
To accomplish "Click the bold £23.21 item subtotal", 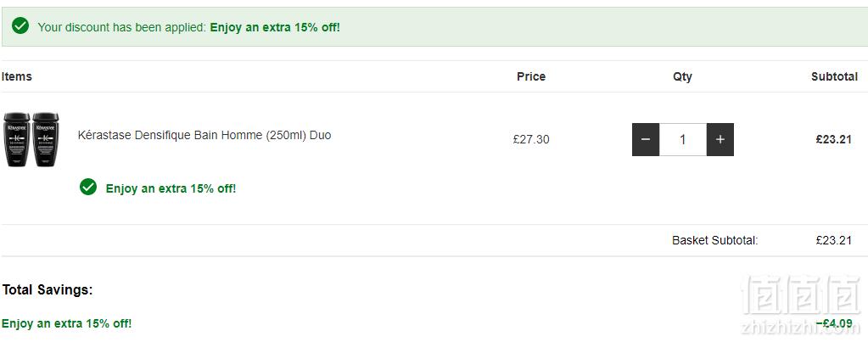I will point(834,139).
